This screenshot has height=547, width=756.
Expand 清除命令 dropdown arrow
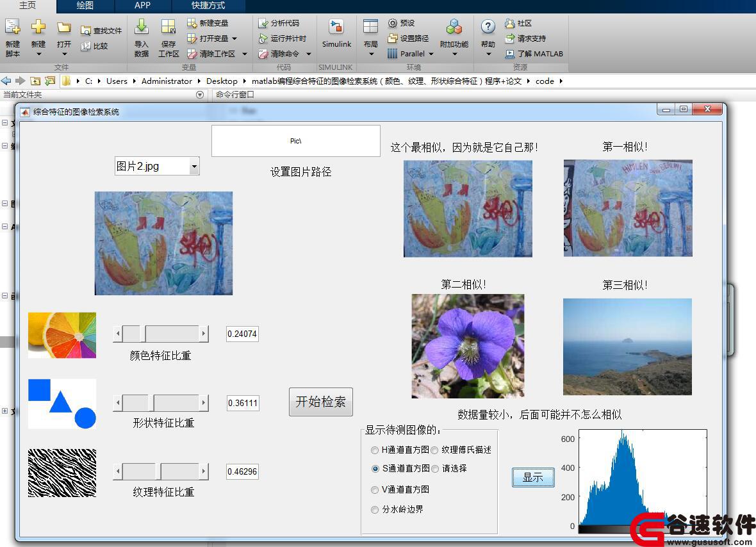[x=309, y=54]
